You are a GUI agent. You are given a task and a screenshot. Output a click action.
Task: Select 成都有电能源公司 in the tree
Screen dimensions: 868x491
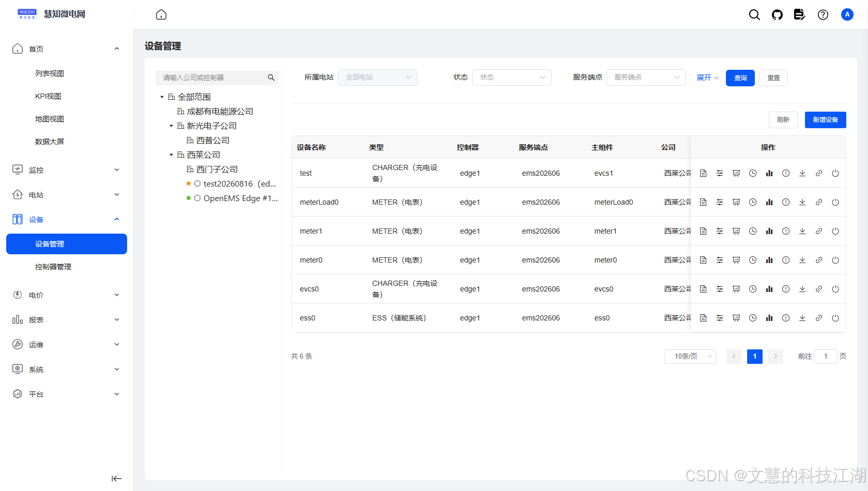click(x=220, y=112)
